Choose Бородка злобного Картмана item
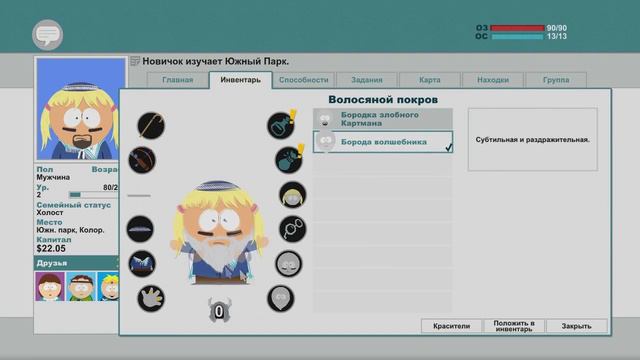Viewport: 640px width, 360px height. pyautogui.click(x=383, y=119)
